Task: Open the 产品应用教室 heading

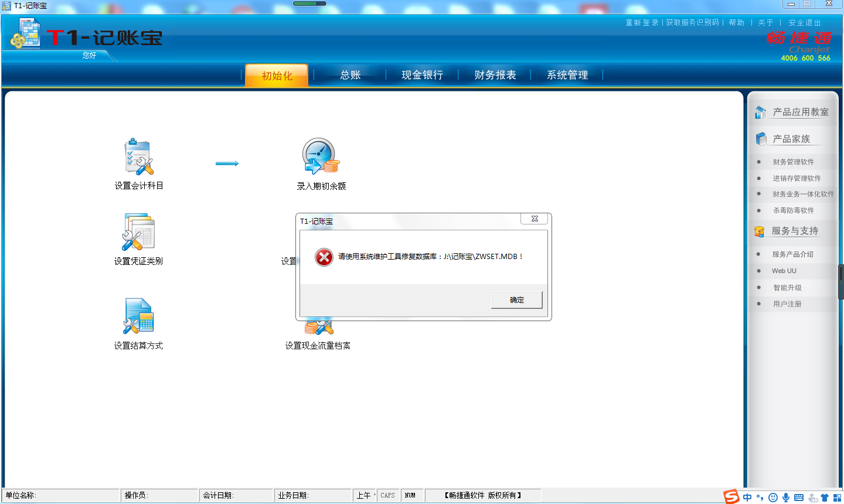Action: tap(801, 112)
